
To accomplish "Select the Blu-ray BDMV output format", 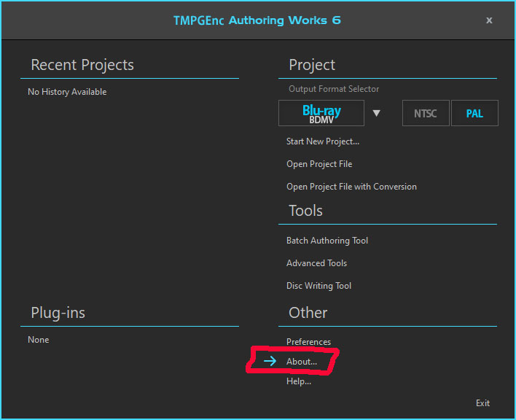I will coord(321,113).
